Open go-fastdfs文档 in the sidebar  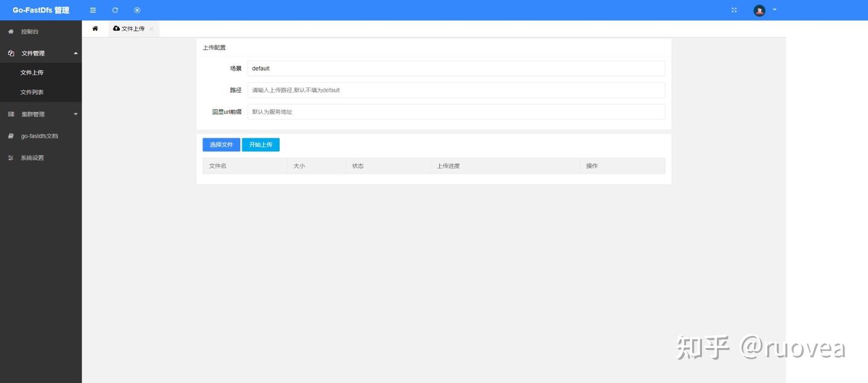(41, 136)
